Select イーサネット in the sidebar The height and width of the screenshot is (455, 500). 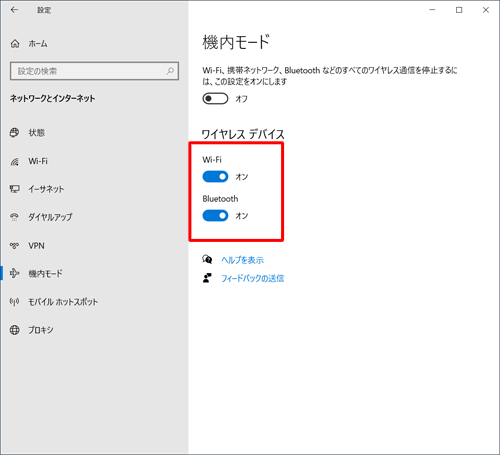pyautogui.click(x=46, y=189)
